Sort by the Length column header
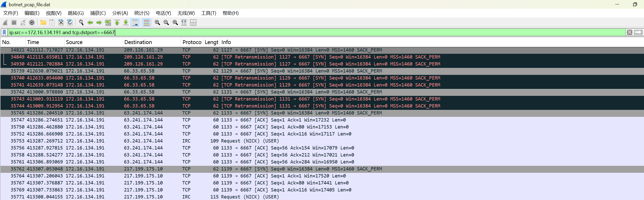The image size is (644, 200). click(x=211, y=42)
